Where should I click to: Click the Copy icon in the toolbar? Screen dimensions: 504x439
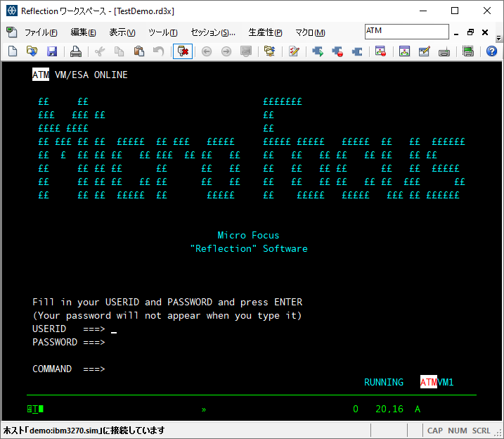(x=119, y=51)
